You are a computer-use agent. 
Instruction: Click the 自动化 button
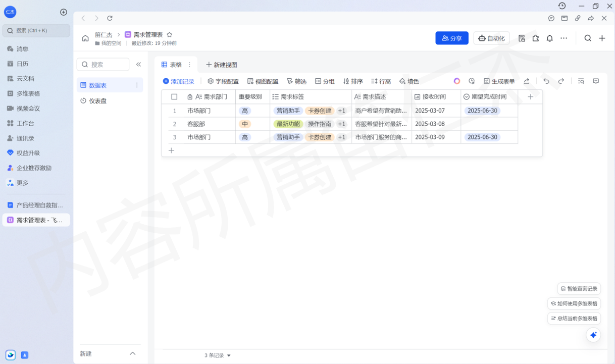(x=491, y=38)
